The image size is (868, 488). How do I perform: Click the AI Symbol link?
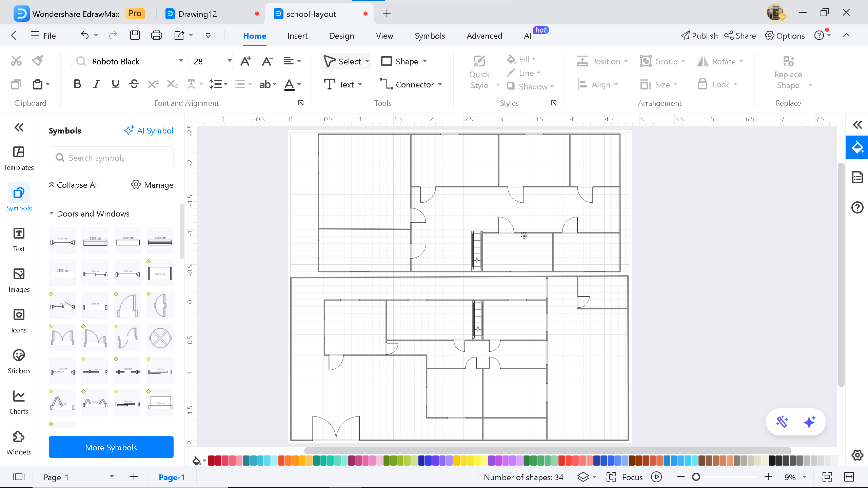pyautogui.click(x=149, y=130)
